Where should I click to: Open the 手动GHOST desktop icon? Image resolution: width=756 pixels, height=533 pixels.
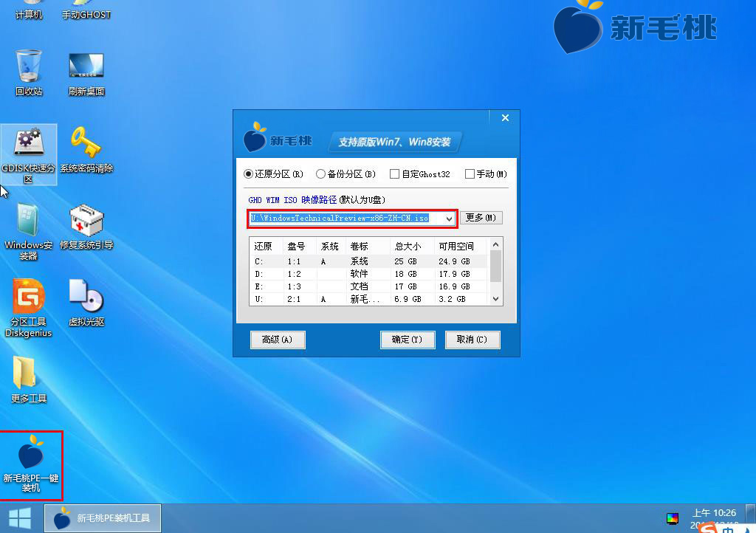pos(86,10)
